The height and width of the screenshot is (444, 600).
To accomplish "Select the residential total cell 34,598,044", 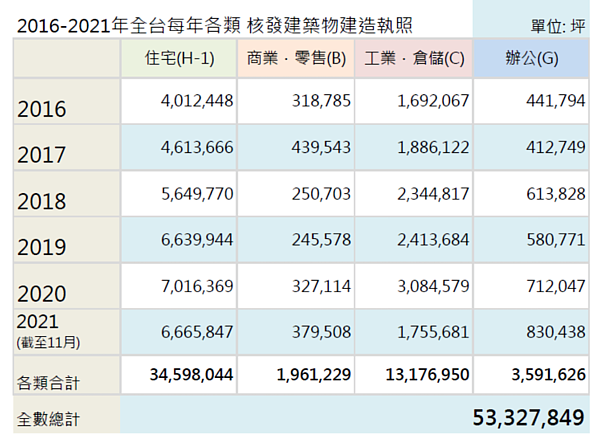I will pyautogui.click(x=190, y=376).
